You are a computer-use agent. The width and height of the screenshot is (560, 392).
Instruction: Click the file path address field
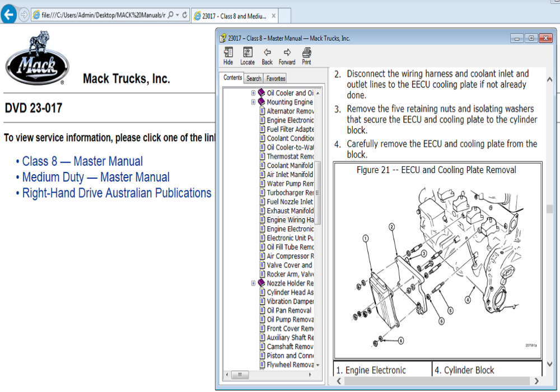(101, 15)
